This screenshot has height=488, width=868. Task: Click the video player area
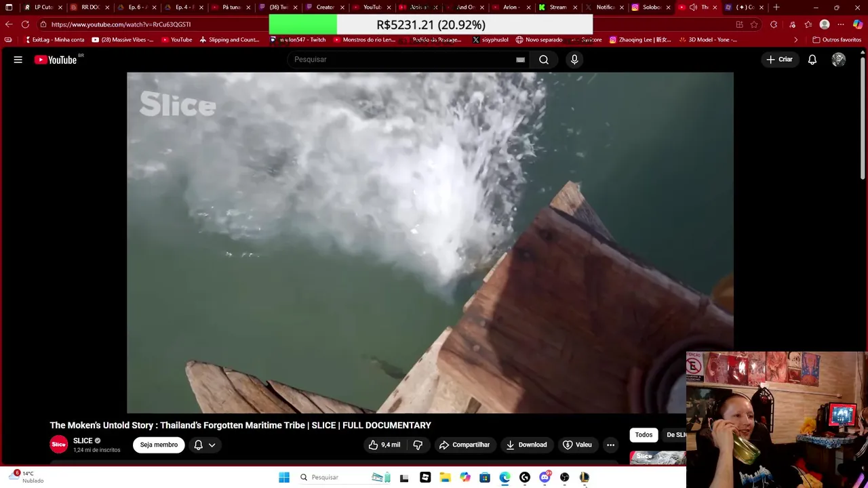point(430,243)
